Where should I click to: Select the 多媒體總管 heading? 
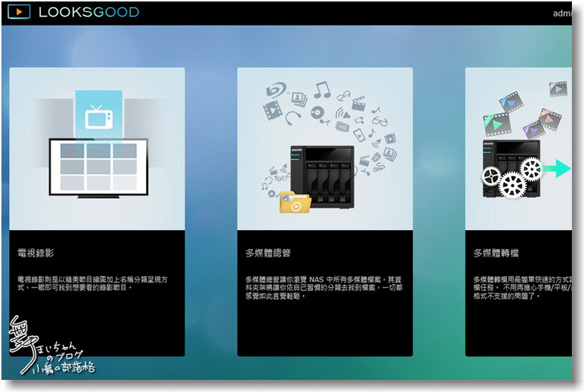pos(268,253)
